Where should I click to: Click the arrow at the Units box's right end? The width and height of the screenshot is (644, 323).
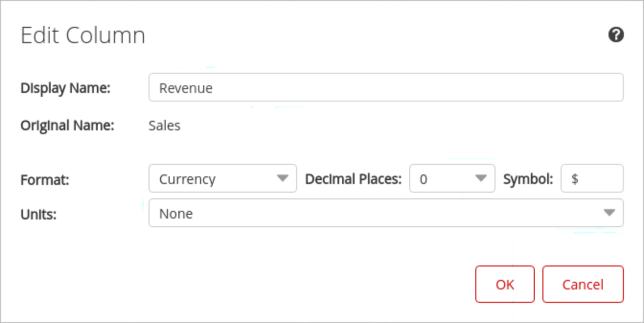click(609, 213)
